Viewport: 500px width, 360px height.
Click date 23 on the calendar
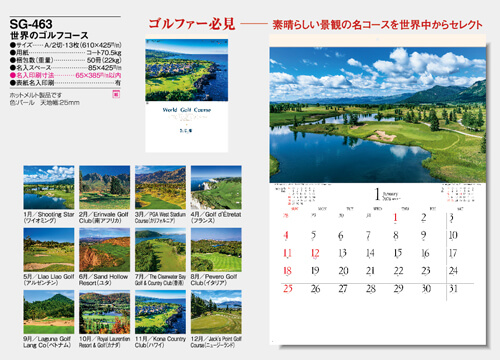point(426,271)
